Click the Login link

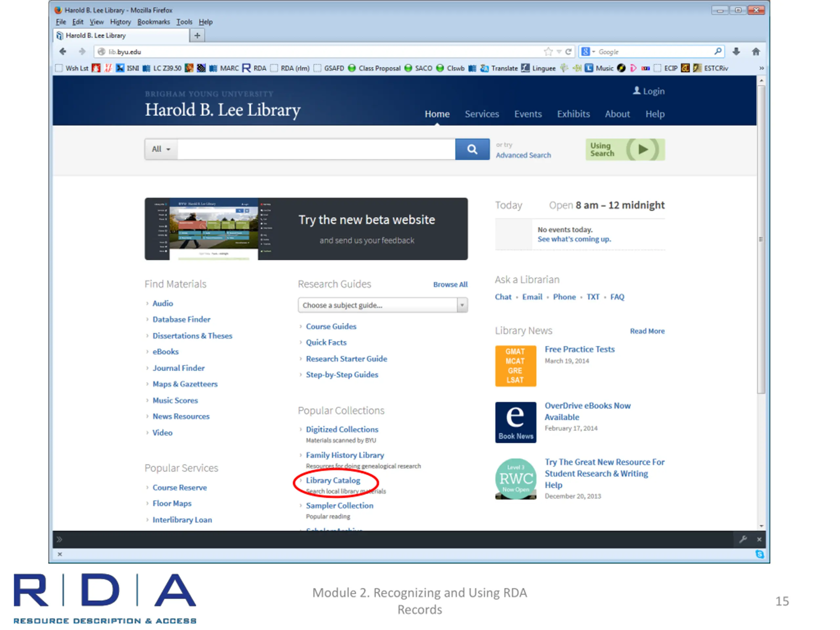(648, 91)
